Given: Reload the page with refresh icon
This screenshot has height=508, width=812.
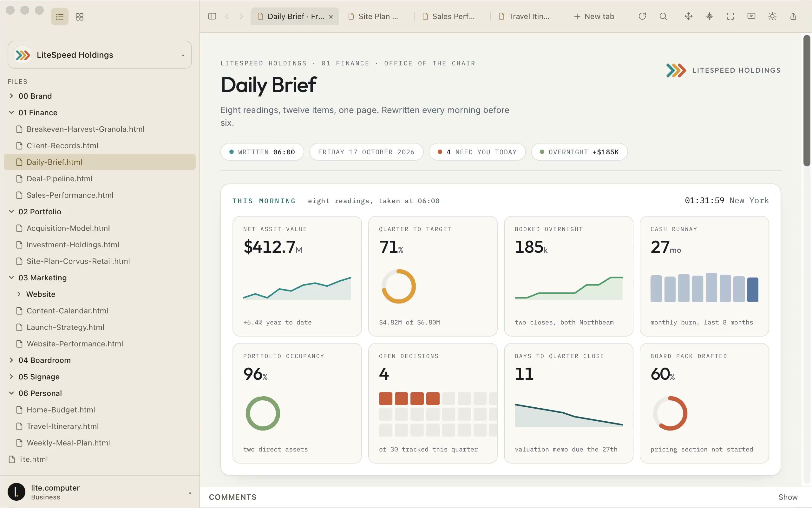Looking at the screenshot, I should pyautogui.click(x=642, y=16).
